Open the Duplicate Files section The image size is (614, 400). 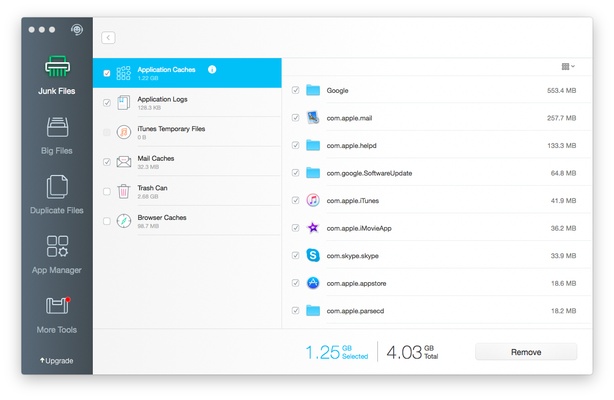click(x=57, y=187)
